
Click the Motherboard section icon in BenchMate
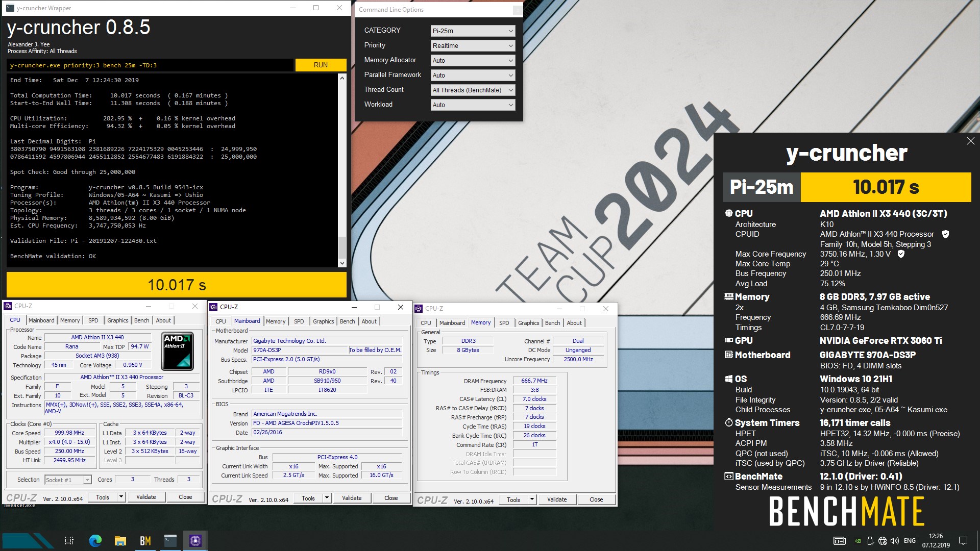tap(729, 355)
